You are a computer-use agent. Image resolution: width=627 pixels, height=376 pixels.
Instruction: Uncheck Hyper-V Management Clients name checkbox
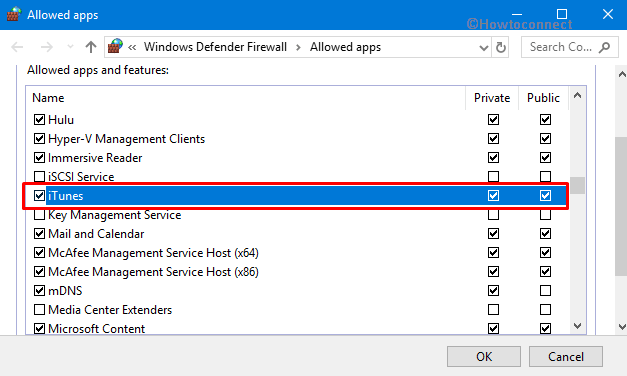pos(39,138)
